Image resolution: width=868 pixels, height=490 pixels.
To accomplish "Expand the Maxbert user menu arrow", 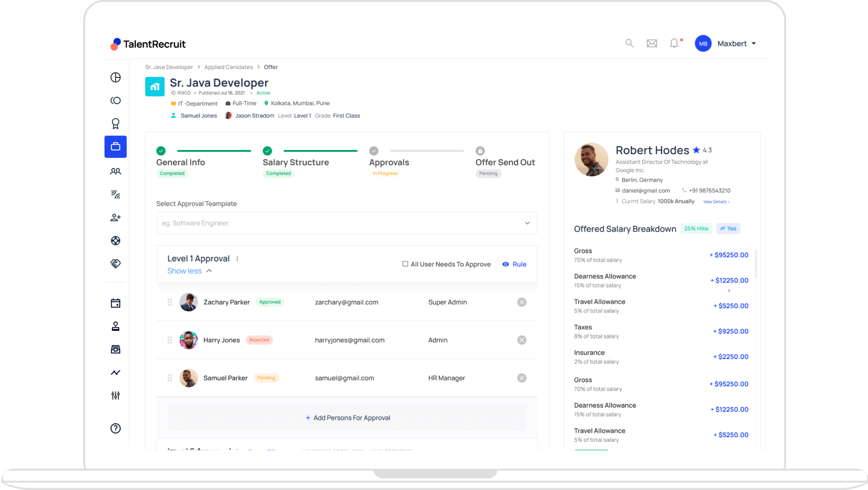I will 754,44.
